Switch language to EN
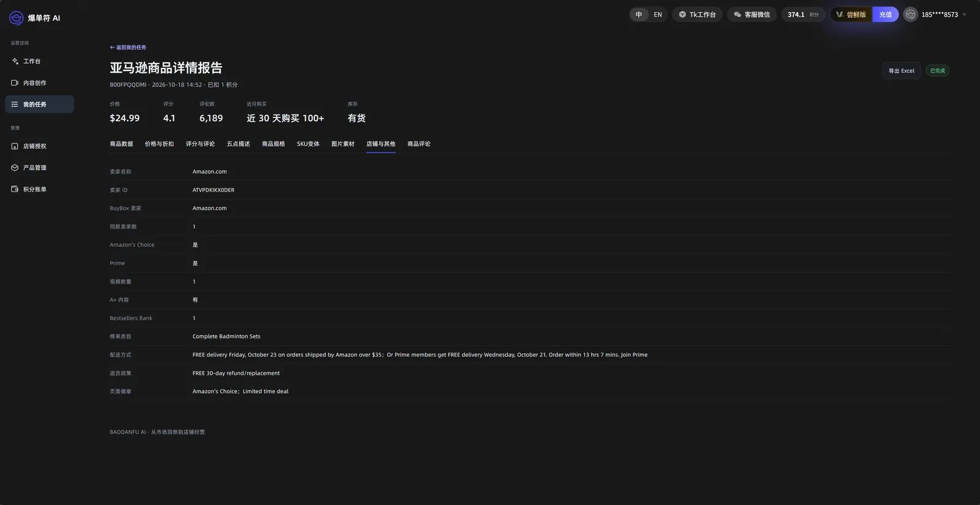The image size is (980, 505). point(658,15)
